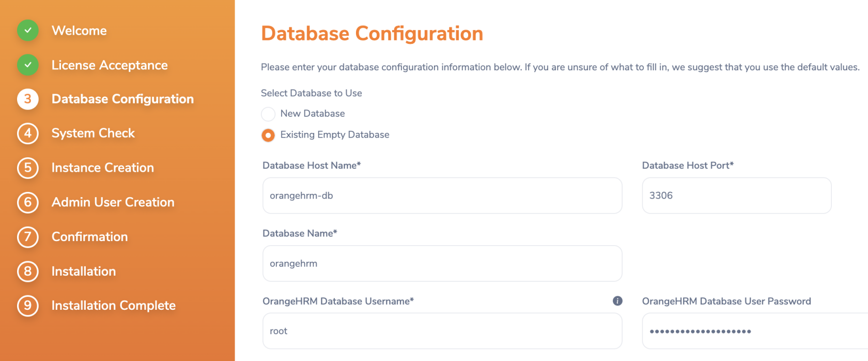The image size is (868, 361).
Task: Go to the System Check step label
Action: 93,133
